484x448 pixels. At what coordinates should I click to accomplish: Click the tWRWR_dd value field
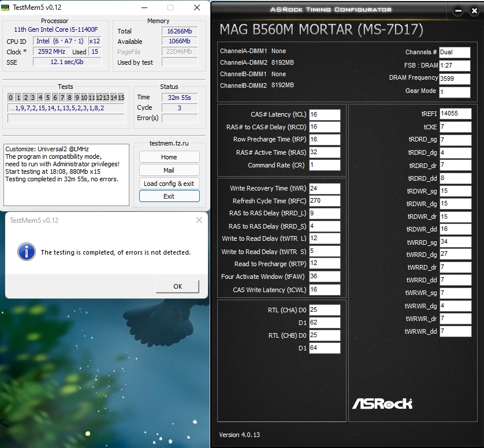[x=456, y=331]
